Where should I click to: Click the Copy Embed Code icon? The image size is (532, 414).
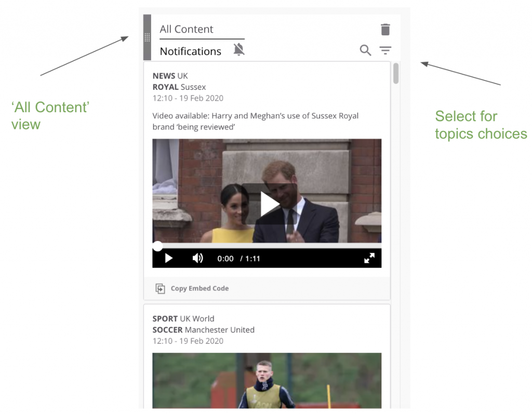click(x=161, y=289)
